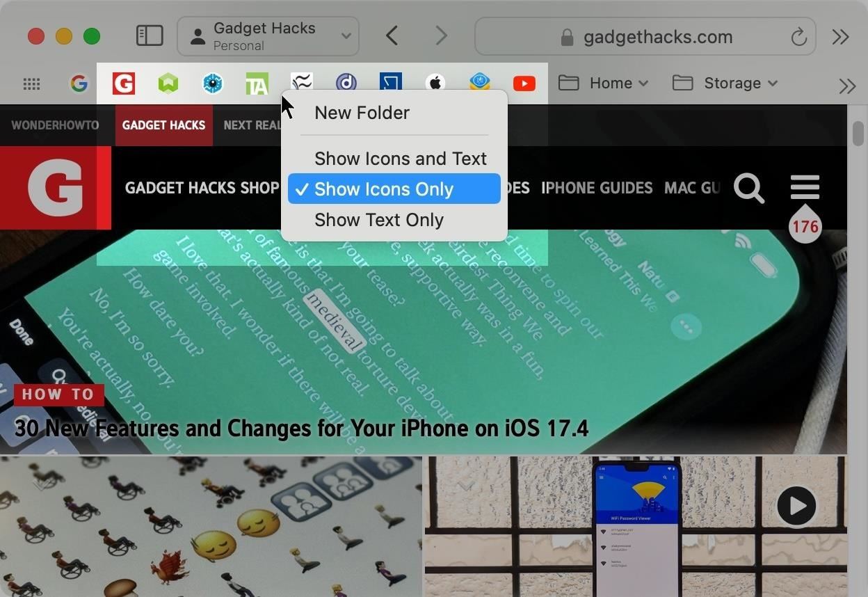Screen dimensions: 868x597
Task: Select Show Icons and Text
Action: point(401,159)
